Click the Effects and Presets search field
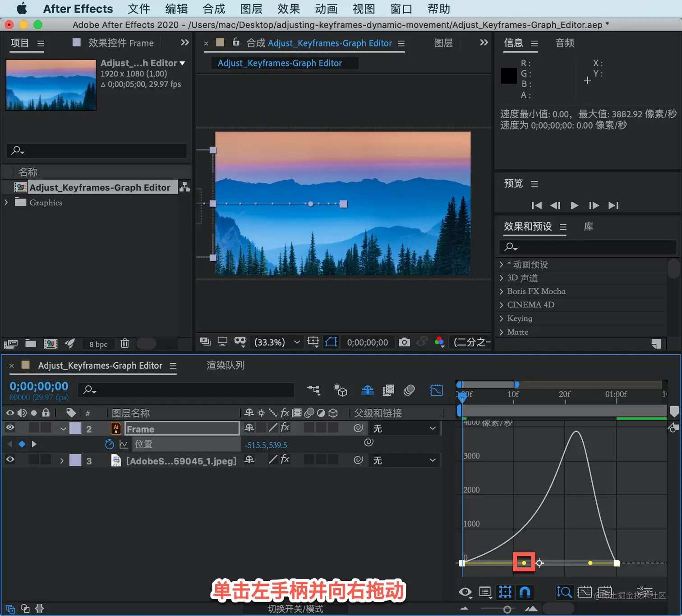The image size is (682, 616). point(587,247)
